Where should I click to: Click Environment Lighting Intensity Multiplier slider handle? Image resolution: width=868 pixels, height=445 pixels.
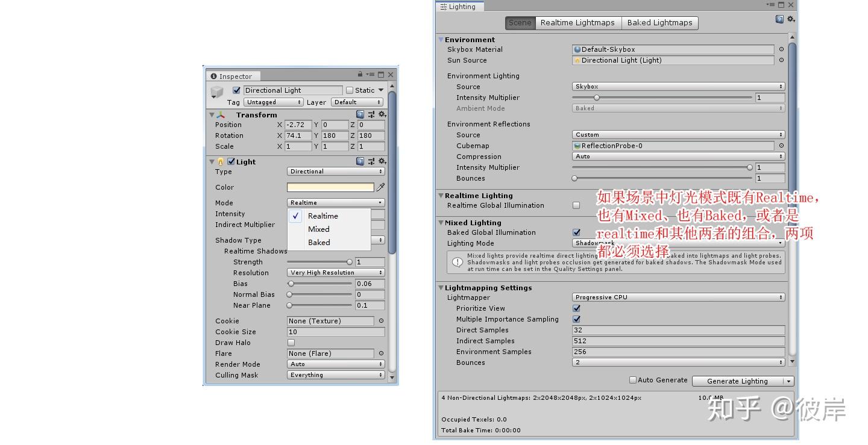(597, 98)
